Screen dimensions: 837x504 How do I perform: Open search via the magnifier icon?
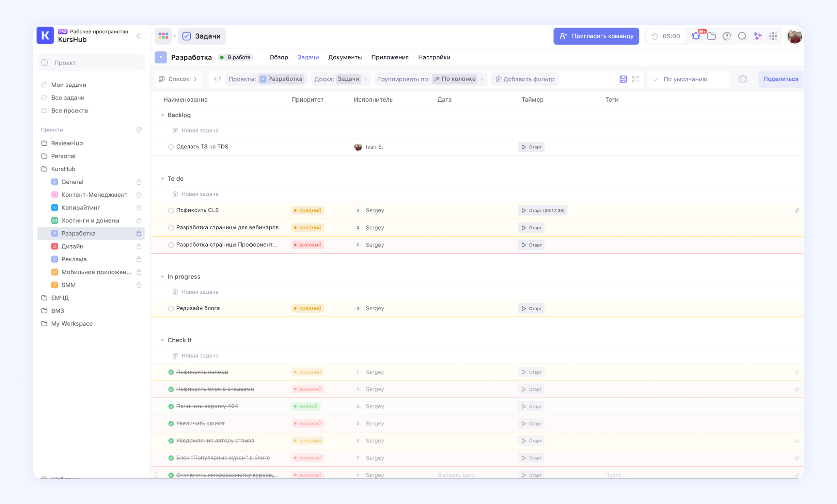pos(742,36)
